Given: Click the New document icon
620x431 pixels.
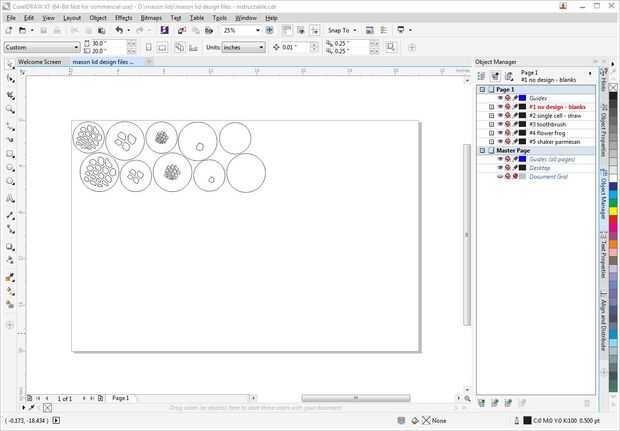Looking at the screenshot, I should point(9,30).
